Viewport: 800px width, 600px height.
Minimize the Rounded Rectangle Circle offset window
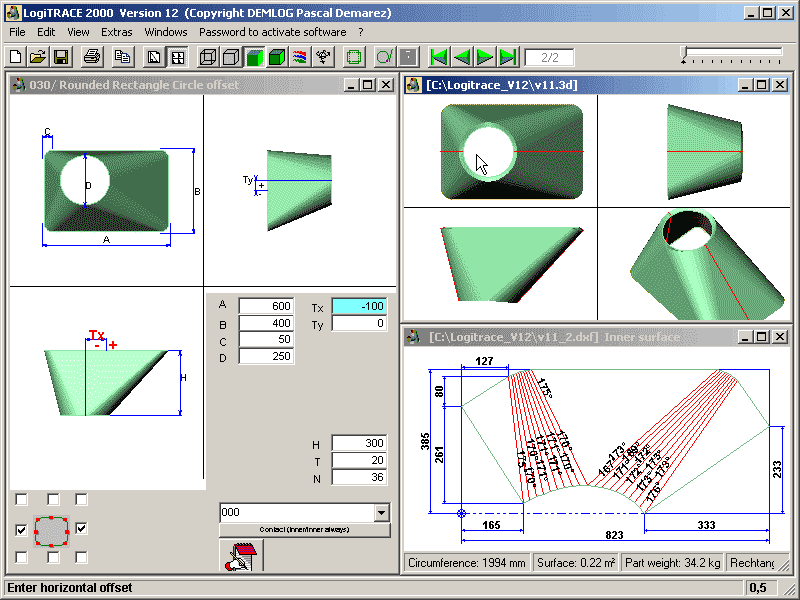coord(350,85)
